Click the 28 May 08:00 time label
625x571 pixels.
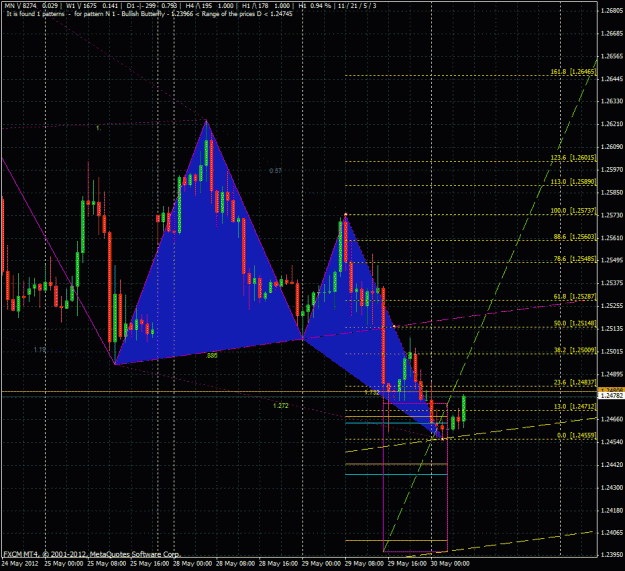(x=235, y=564)
